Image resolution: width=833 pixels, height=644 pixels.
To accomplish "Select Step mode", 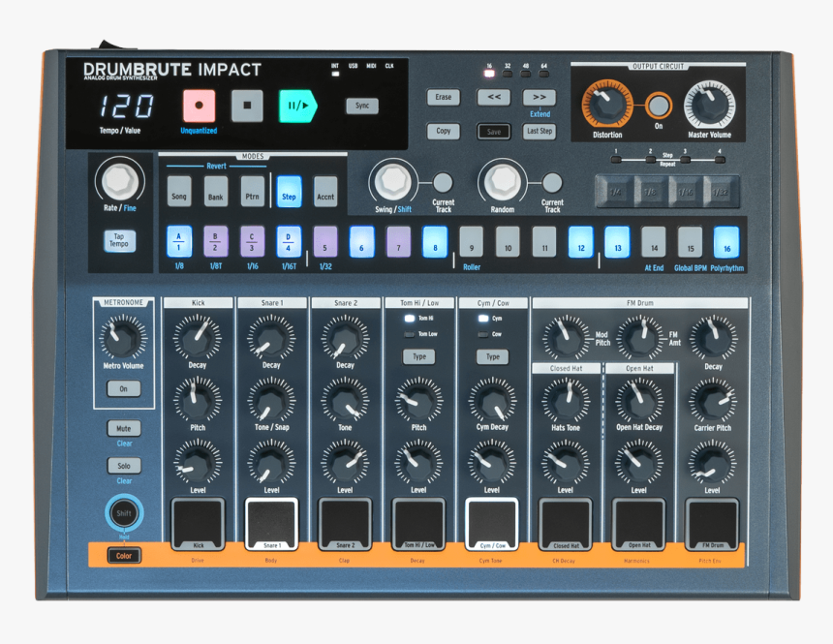I will pos(288,193).
